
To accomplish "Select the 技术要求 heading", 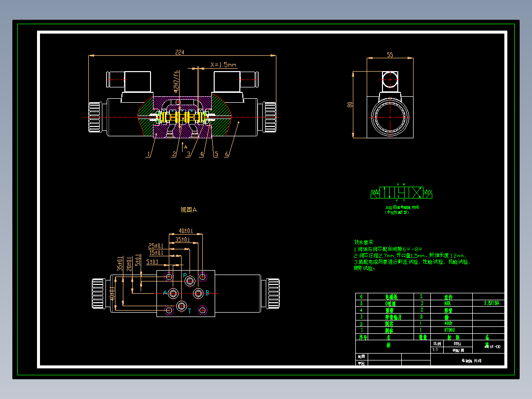I will [364, 242].
